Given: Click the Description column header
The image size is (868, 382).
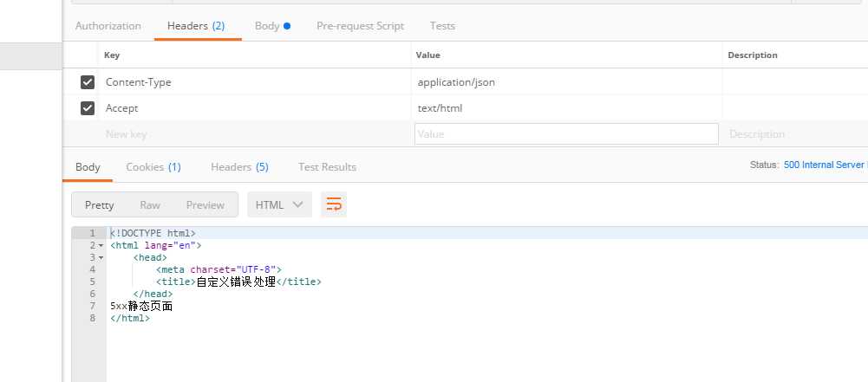Looking at the screenshot, I should click(753, 55).
